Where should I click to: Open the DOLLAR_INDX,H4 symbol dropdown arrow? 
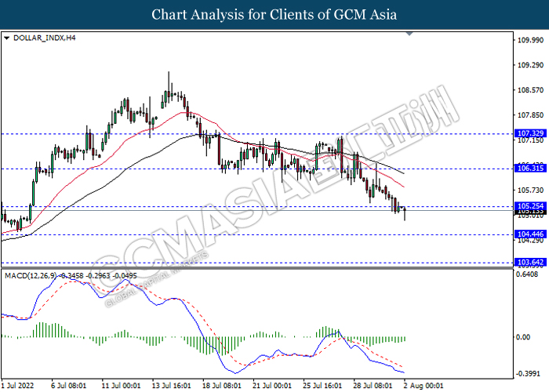pos(6,38)
